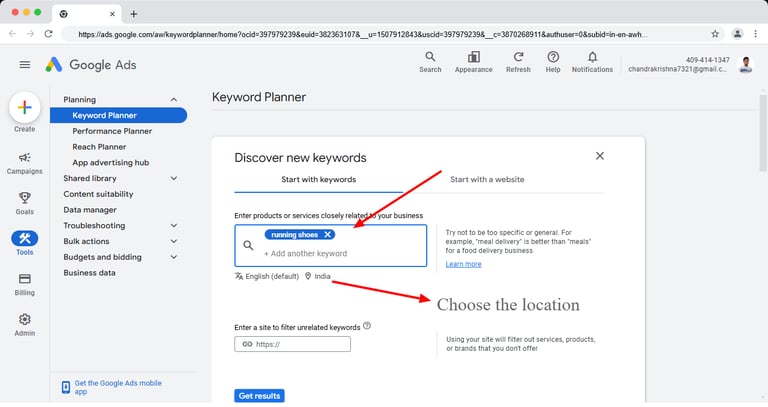View Notifications bell
This screenshot has width=768, height=407.
click(592, 62)
